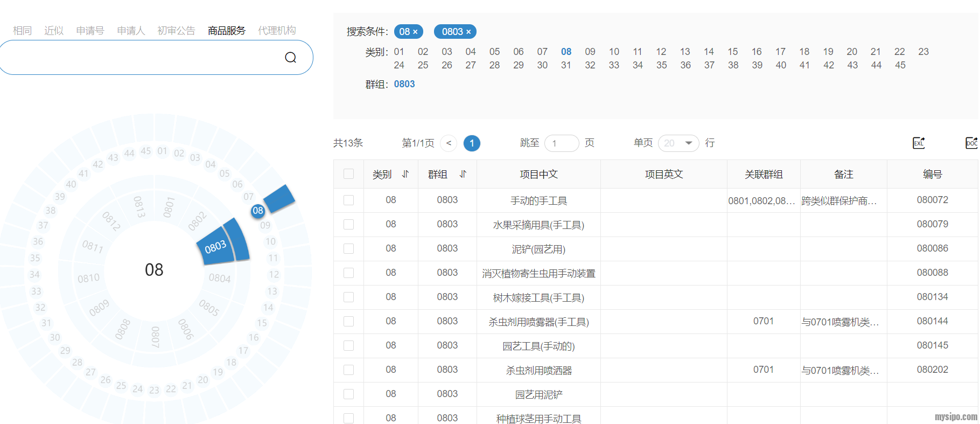Select checkbox for 泥铲(园艺用) row
This screenshot has height=424, width=980.
[x=349, y=249]
